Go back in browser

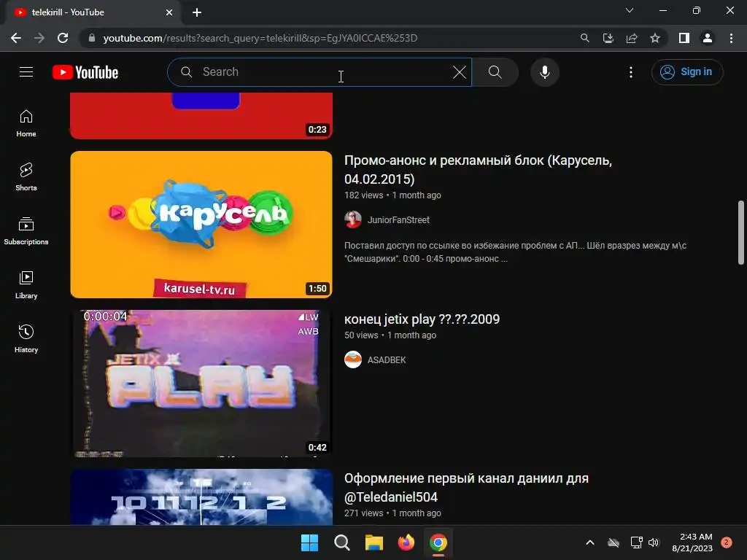(x=16, y=38)
